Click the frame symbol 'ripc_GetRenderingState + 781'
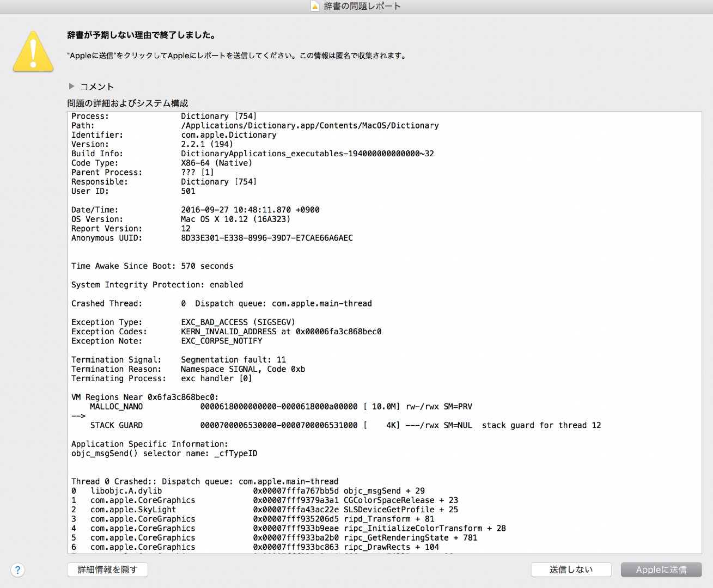This screenshot has height=588, width=713. (411, 538)
